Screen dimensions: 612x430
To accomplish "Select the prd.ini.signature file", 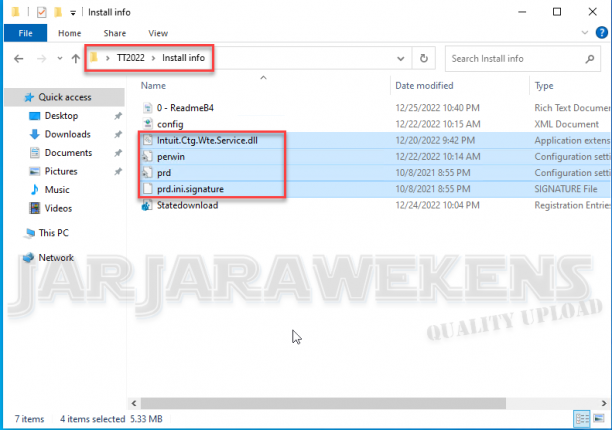I will pyautogui.click(x=190, y=189).
